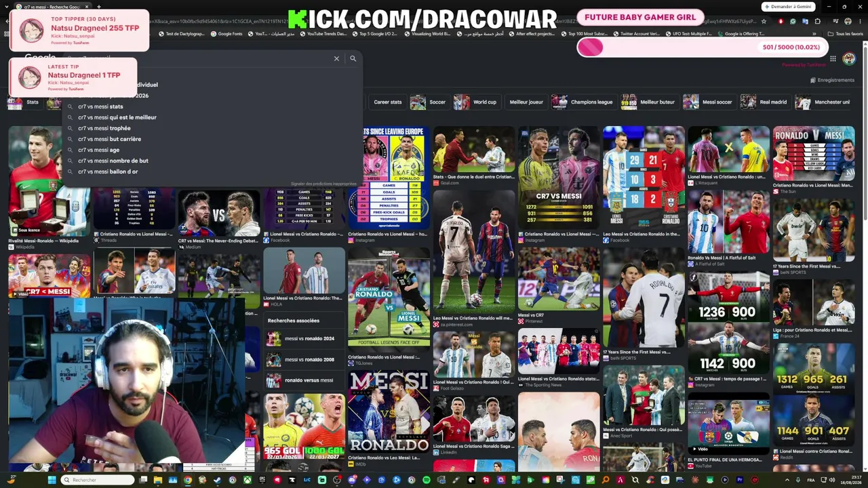The image size is (868, 488).
Task: Click the Windows Start button
Action: click(x=52, y=480)
